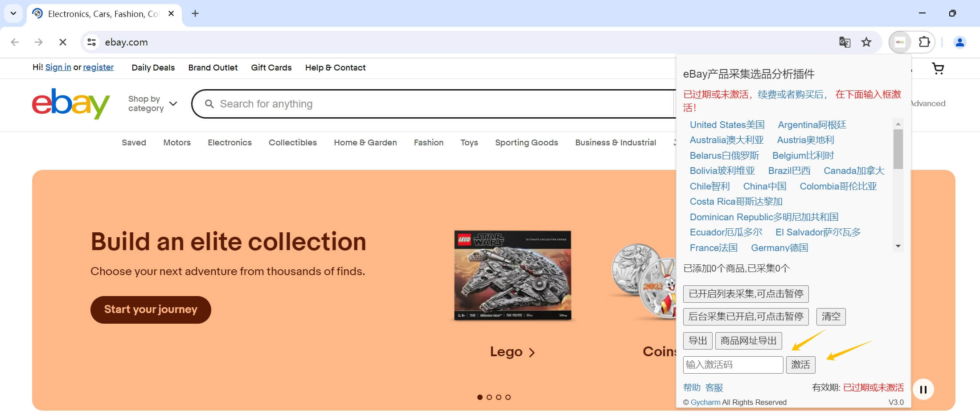Image resolution: width=980 pixels, height=416 pixels.
Task: Click the country list scrollbar down arrow
Action: [898, 246]
